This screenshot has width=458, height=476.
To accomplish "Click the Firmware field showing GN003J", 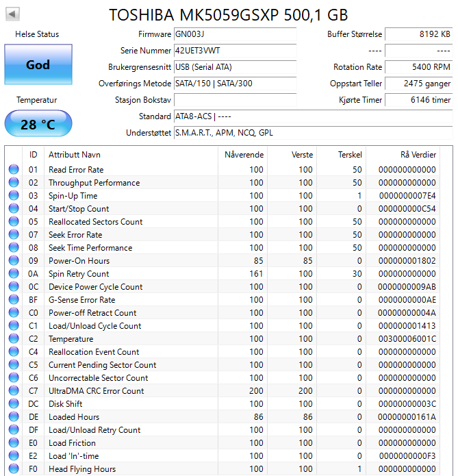I will [235, 34].
